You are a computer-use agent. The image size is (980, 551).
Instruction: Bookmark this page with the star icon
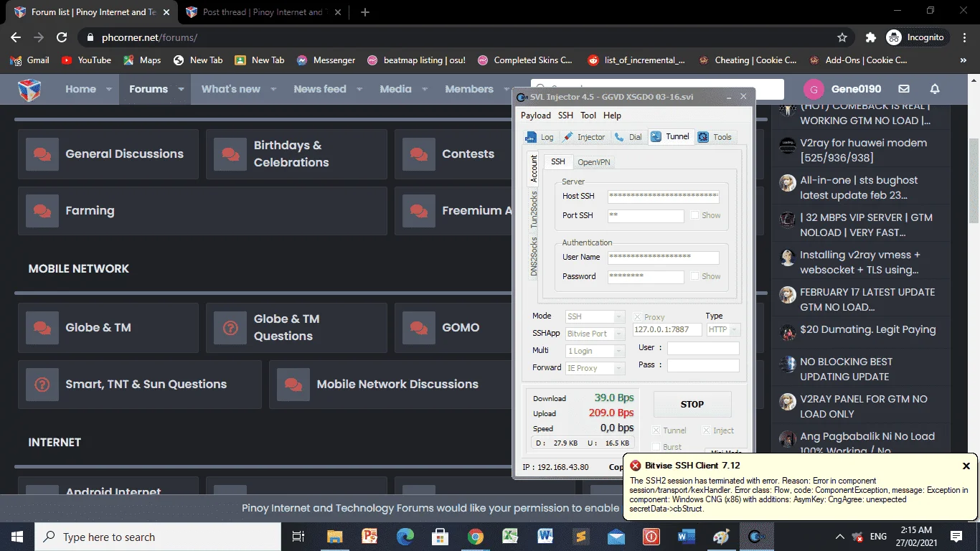(x=842, y=37)
